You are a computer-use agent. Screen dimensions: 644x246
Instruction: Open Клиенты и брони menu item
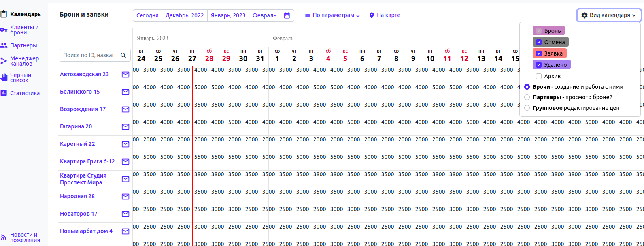point(24,30)
